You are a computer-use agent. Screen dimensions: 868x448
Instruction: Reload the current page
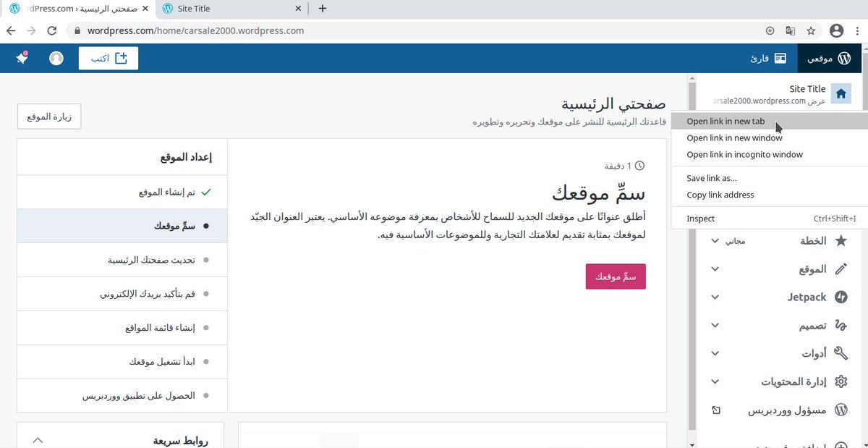click(52, 31)
